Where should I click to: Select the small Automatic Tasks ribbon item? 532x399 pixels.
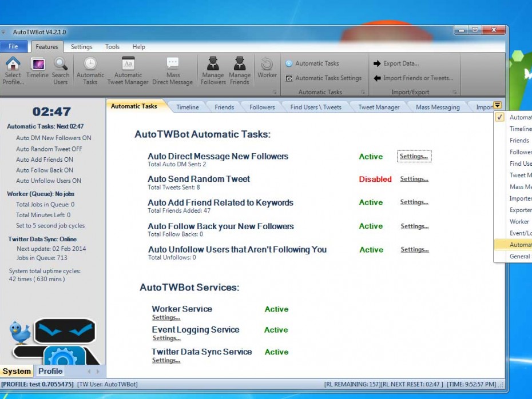click(x=312, y=63)
